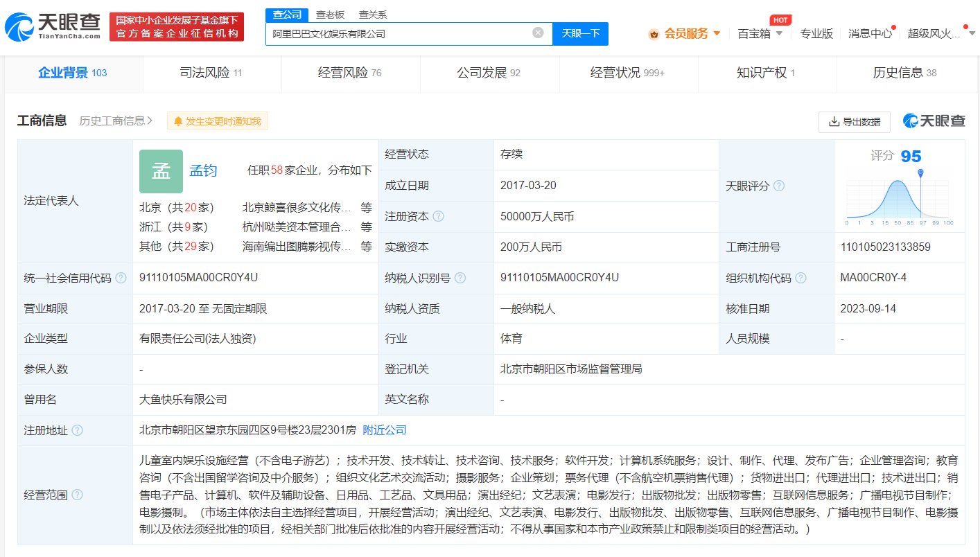This screenshot has width=980, height=557.
Task: Switch to the 知识产权 tab
Action: tap(767, 73)
